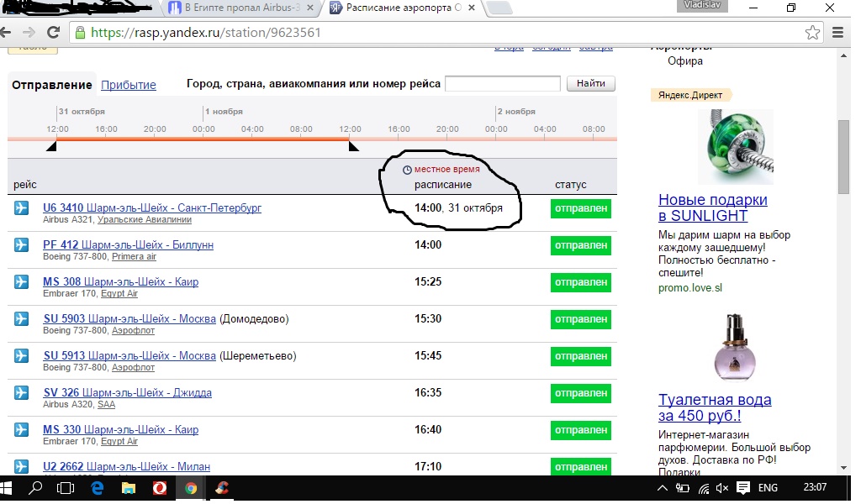Click the plane icon for flight SV 326

[21, 392]
